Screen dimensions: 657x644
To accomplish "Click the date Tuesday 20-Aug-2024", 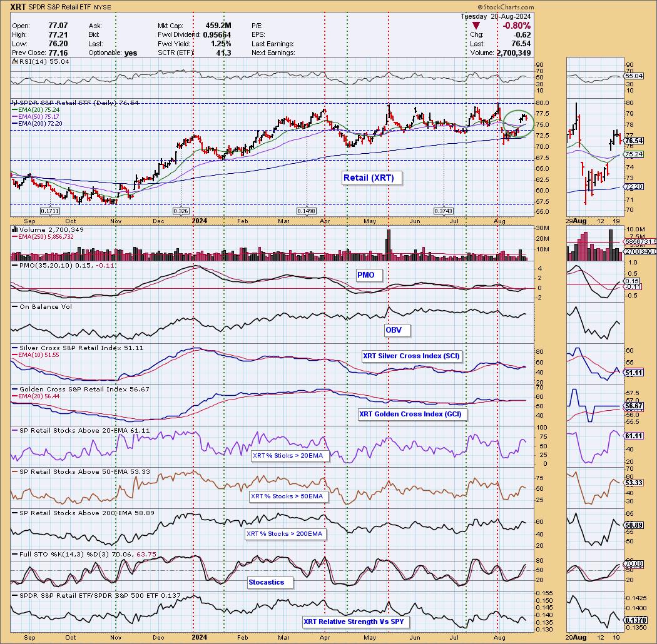I will (x=496, y=16).
